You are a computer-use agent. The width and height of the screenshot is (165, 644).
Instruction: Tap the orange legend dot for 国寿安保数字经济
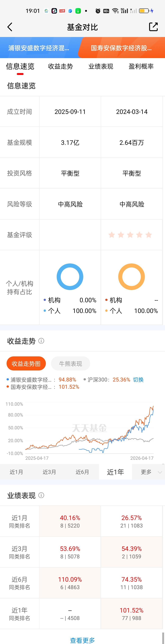pos(7,387)
